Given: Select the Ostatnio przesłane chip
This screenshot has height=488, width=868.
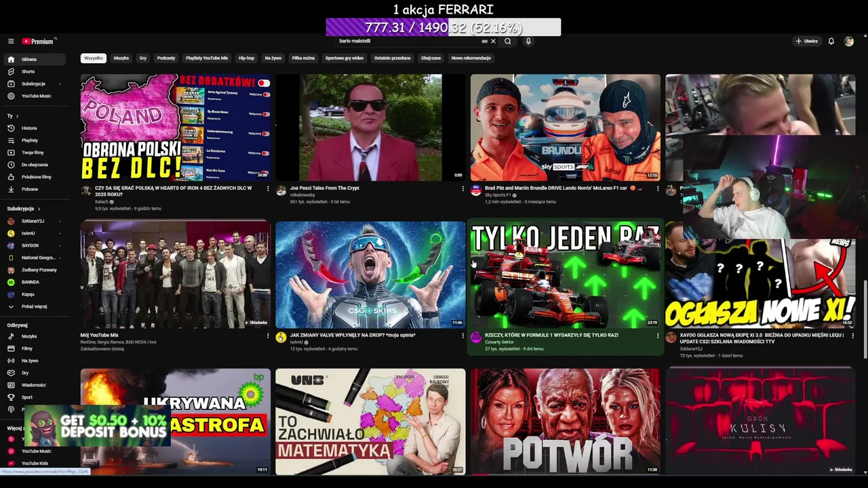Looking at the screenshot, I should [393, 58].
